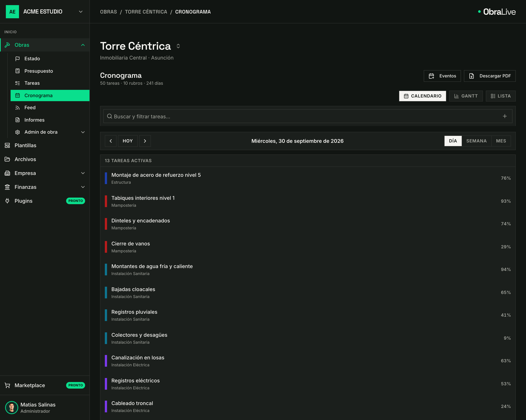Open task Tabiques interiores nivel 1
526x420 pixels.
[308, 201]
